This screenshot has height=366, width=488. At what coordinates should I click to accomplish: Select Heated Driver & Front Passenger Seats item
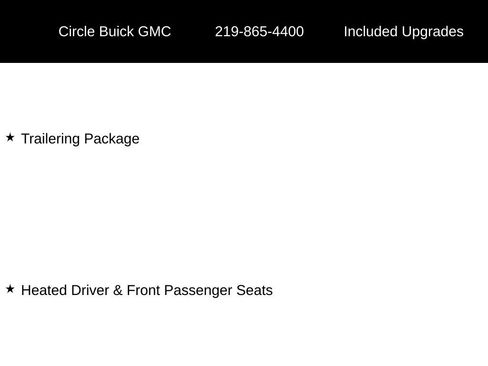(x=147, y=290)
